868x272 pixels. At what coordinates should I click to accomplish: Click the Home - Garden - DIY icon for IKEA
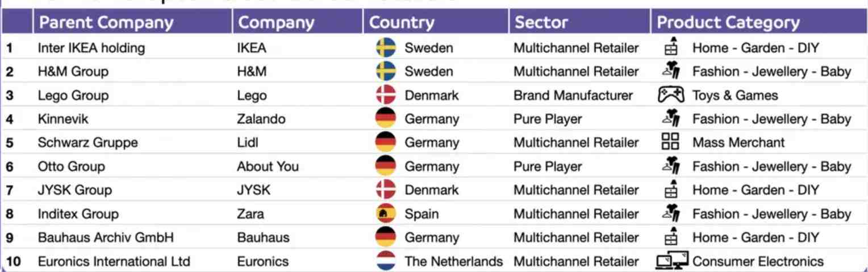671,48
